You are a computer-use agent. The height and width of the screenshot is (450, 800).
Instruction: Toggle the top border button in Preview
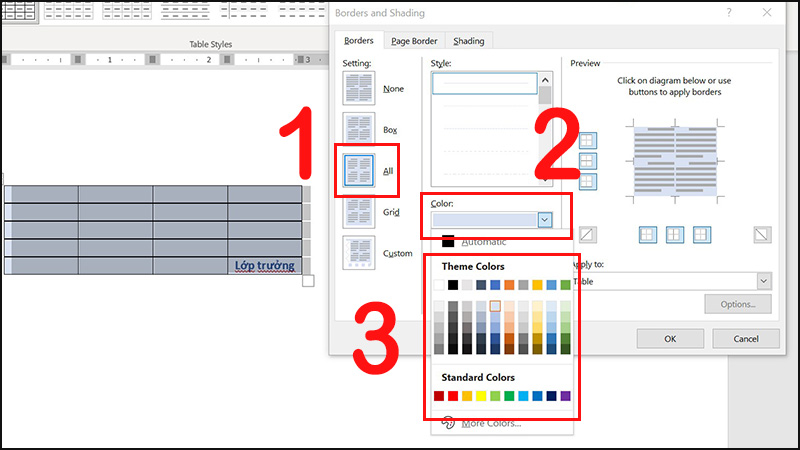pos(587,141)
